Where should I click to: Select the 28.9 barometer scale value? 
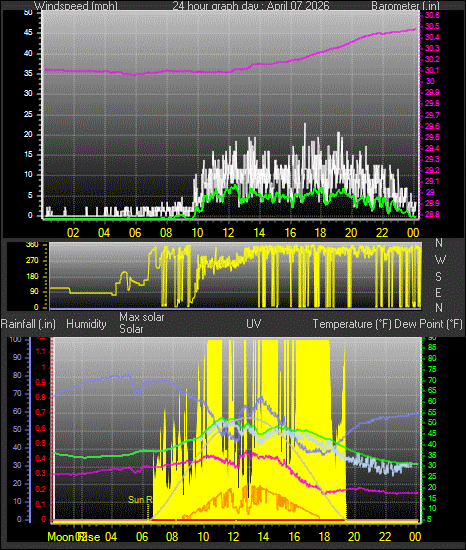pos(432,203)
